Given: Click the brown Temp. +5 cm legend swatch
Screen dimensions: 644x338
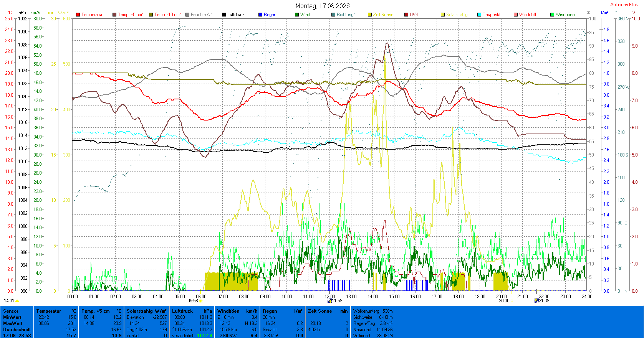Looking at the screenshot, I should [114, 15].
